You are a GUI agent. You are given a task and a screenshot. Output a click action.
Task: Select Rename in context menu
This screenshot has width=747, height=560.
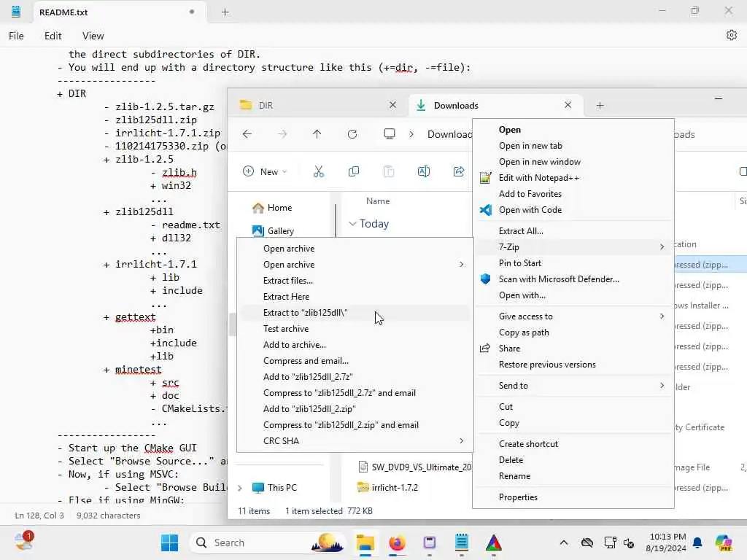[x=573, y=476]
